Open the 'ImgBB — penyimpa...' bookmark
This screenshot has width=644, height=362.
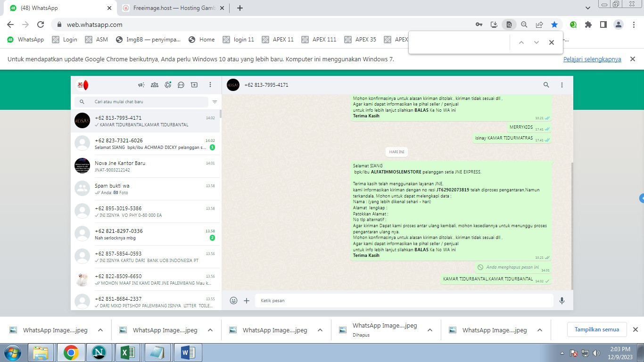click(148, 40)
